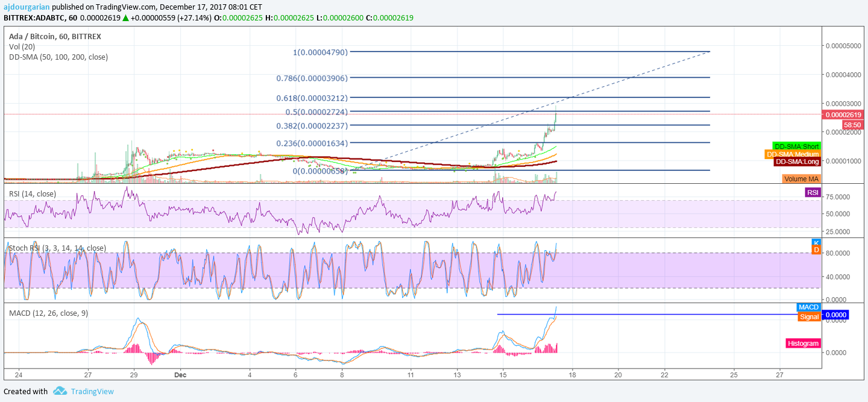Screen dimensions: 868x402
Task: Select Fibonacci level 0.786(0.00003906) label
Action: coord(312,78)
